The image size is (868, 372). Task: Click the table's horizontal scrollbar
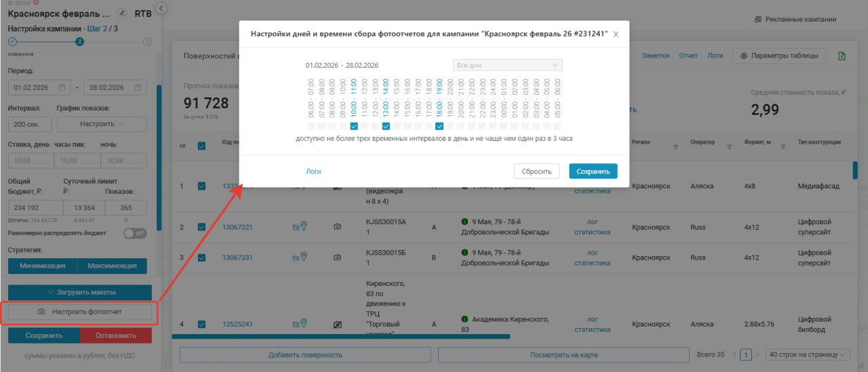pos(340,336)
